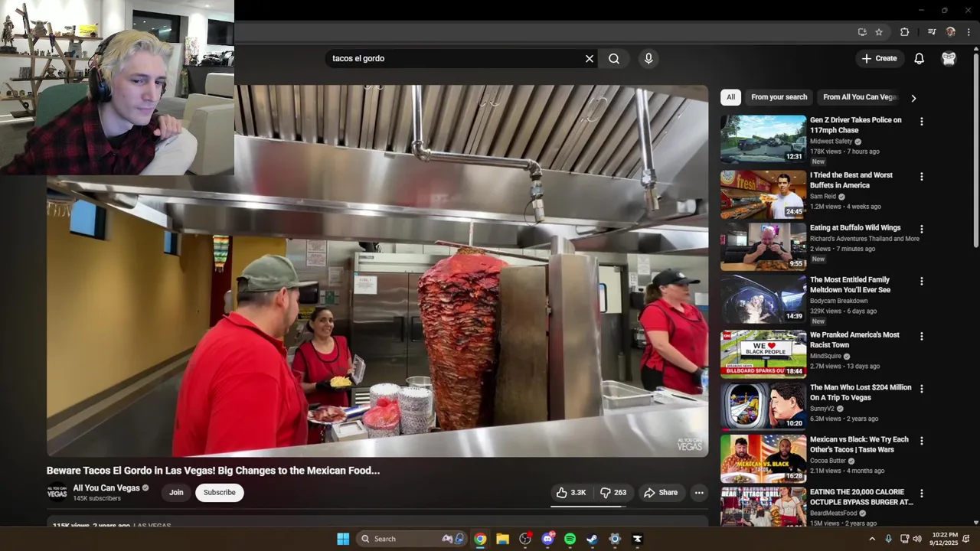980x551 pixels.
Task: Select From All You Can Vegas chip
Action: [860, 97]
